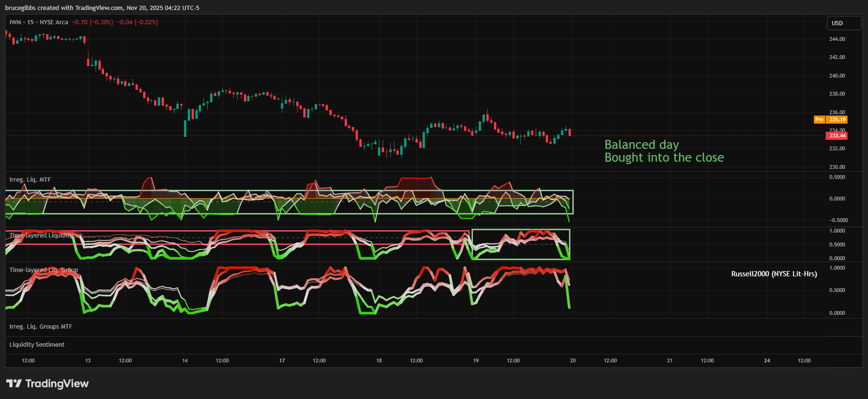Select green rectangle in Time-layered Liquidity pane
The image size is (868, 399).
(521, 230)
